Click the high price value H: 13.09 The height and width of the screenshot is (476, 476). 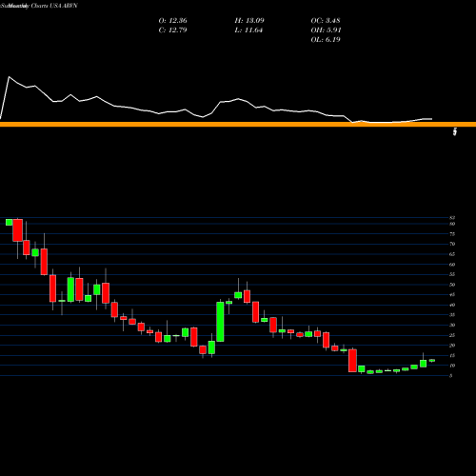point(249,21)
